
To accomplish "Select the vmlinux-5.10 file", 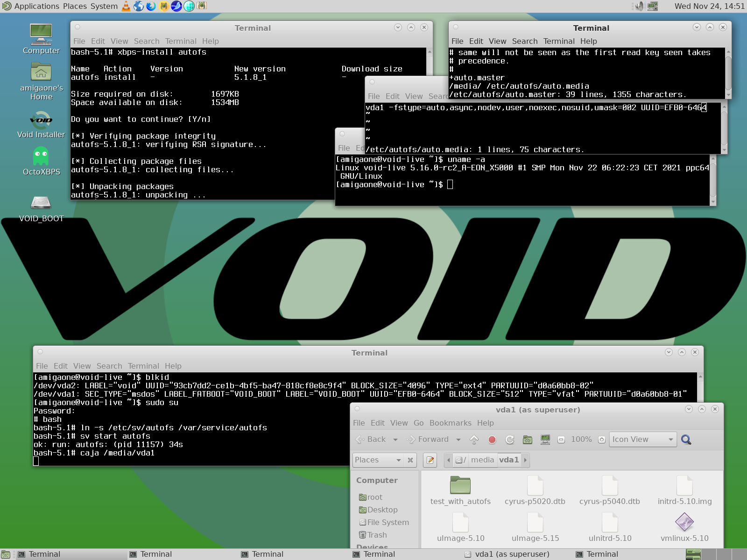I will point(684,528).
